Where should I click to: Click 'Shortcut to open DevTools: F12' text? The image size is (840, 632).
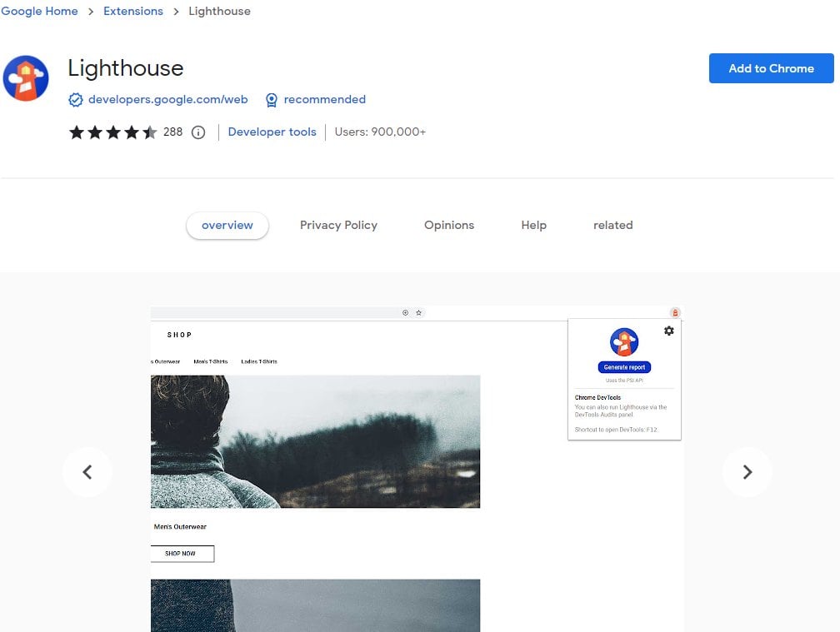pyautogui.click(x=616, y=430)
